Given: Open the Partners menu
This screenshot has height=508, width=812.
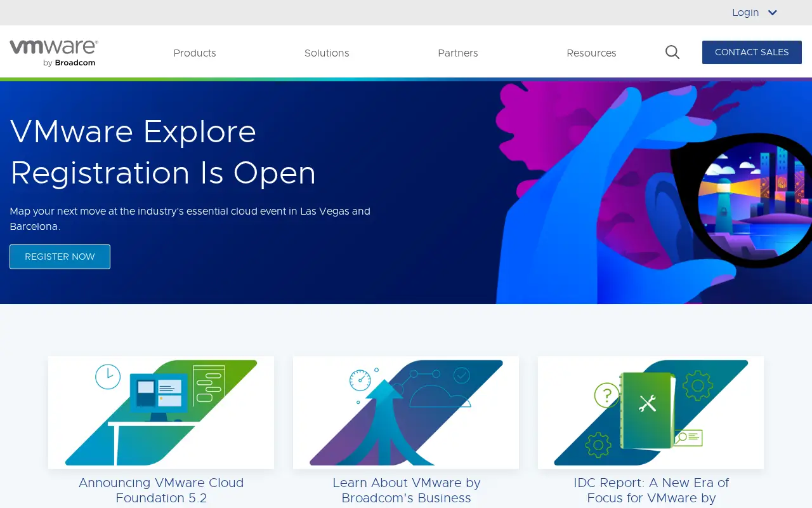Looking at the screenshot, I should 458,53.
